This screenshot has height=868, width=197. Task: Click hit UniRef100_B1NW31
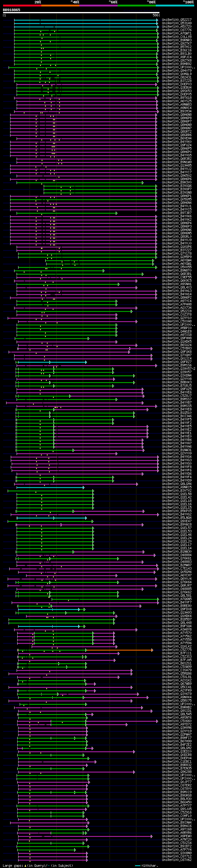176,450
